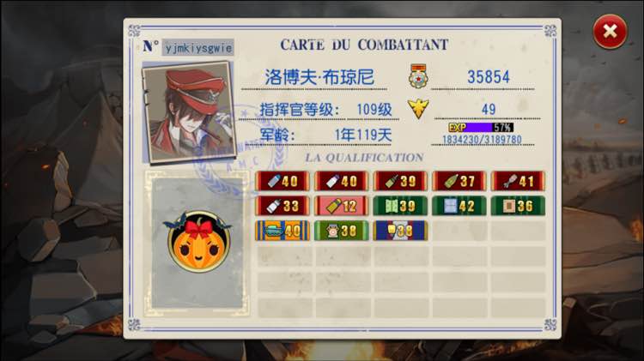Select the red badge numbered 39
644x361 pixels.
(x=400, y=181)
